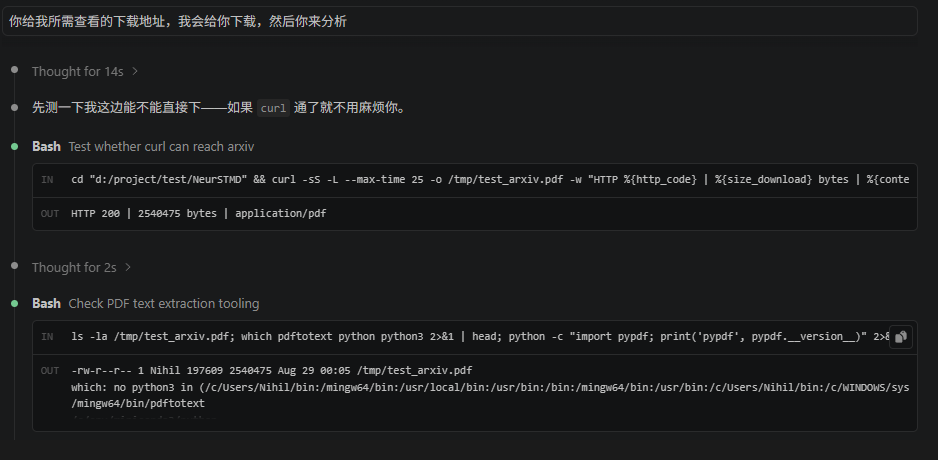Click the gray bullet next to Thought for 2s
Viewport: 938px width, 460px height.
(x=14, y=266)
